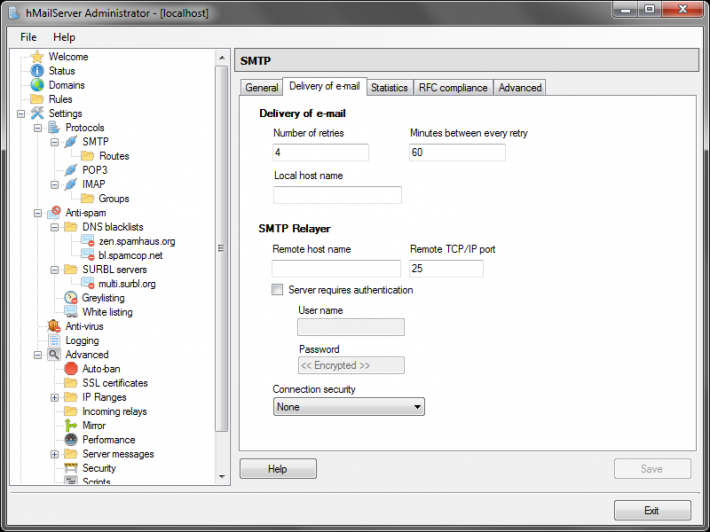Click the Welcome star icon

click(37, 57)
